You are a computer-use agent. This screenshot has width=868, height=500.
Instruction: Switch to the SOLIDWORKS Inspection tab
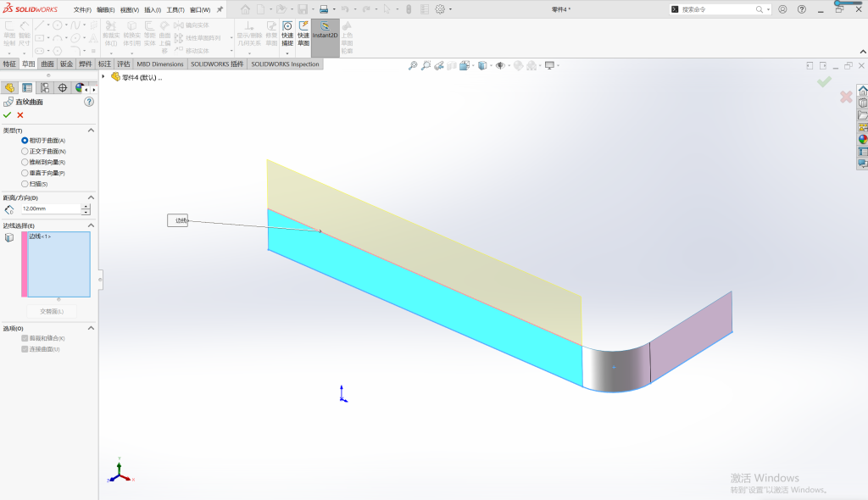point(285,64)
